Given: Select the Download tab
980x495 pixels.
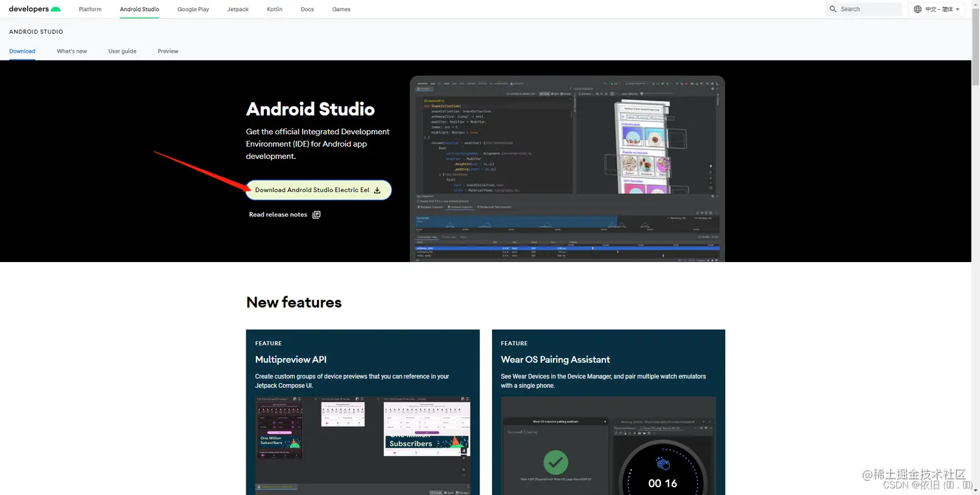Looking at the screenshot, I should (x=22, y=51).
